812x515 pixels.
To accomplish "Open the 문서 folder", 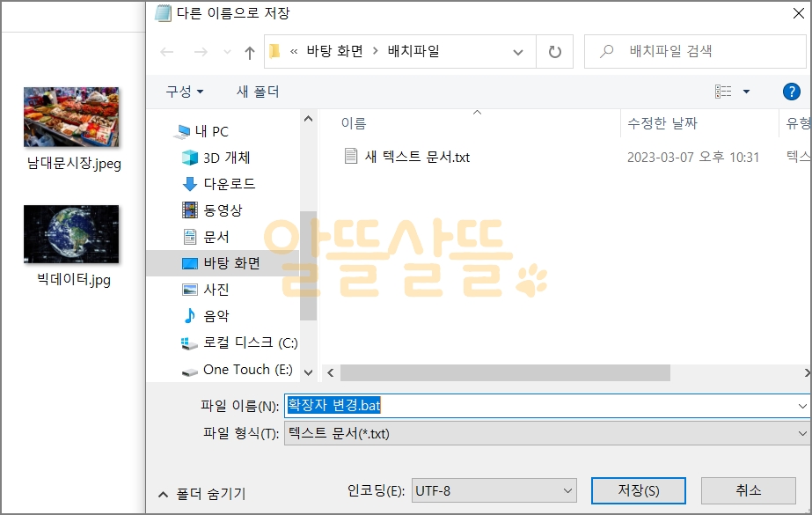I will [x=216, y=237].
